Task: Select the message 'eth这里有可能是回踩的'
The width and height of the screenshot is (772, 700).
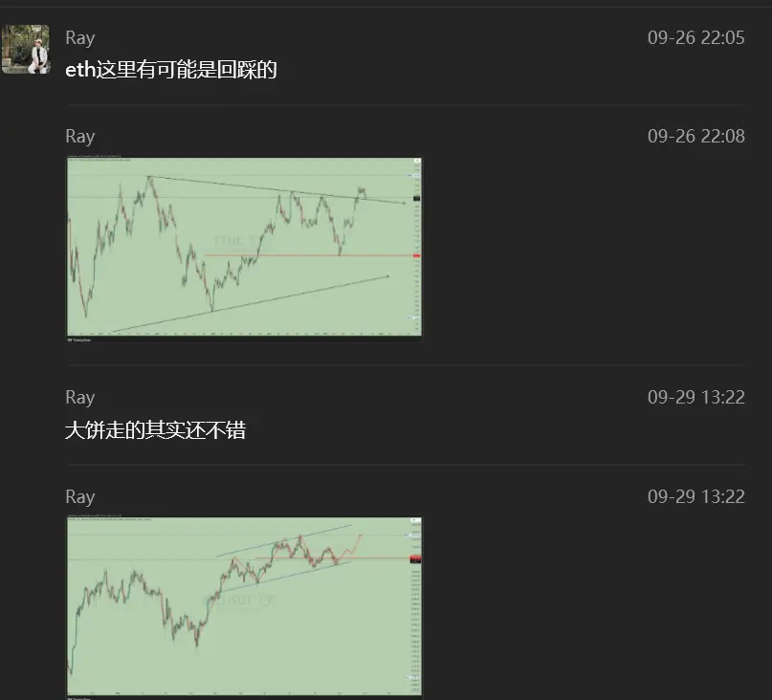Action: coord(170,69)
